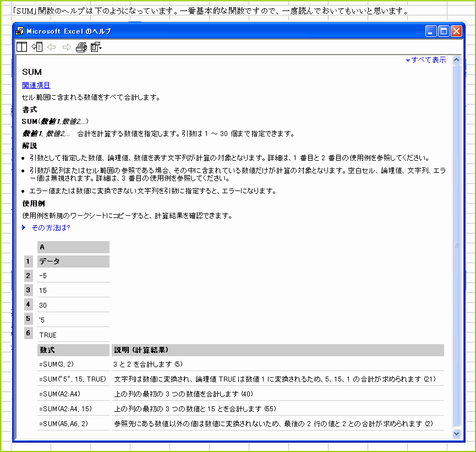Screen dimensions: 476x452
Task: Open the 関連項目 related topics link
Action: click(36, 85)
